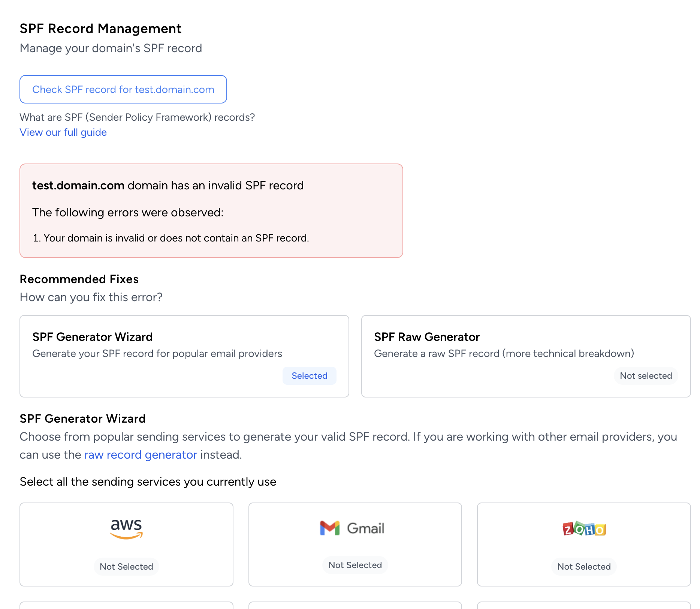Click 'Manage your domain's SPF record' subtitle

tap(111, 48)
